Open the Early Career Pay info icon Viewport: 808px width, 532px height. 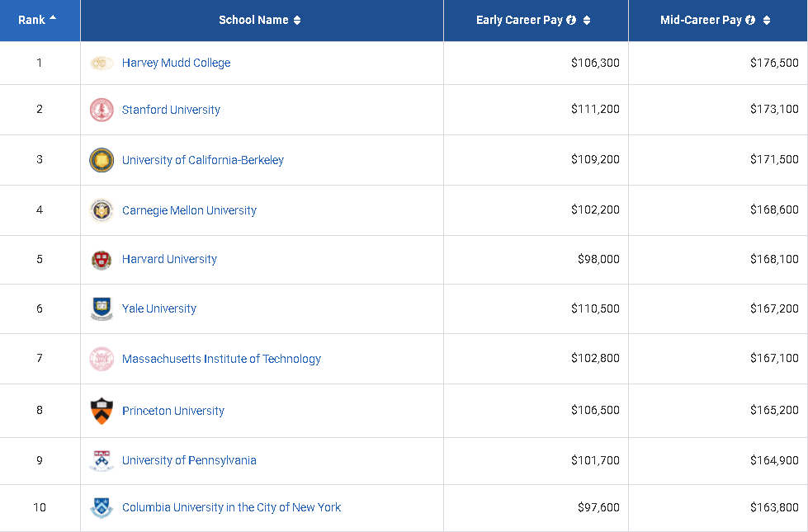571,20
